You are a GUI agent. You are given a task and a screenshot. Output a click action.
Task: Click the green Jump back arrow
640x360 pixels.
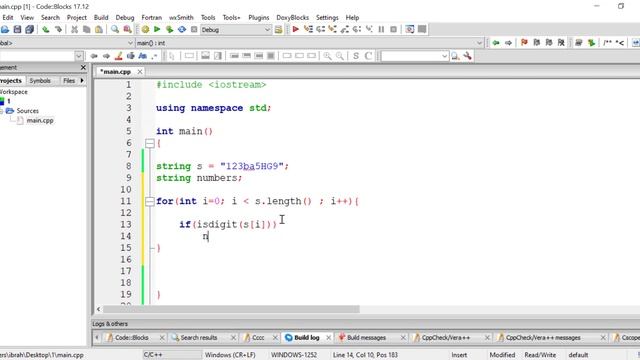tap(496, 43)
